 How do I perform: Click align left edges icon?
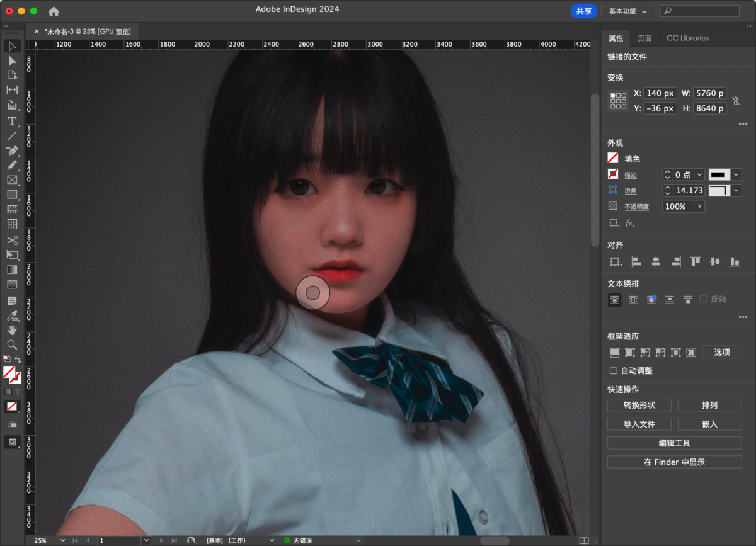click(636, 261)
